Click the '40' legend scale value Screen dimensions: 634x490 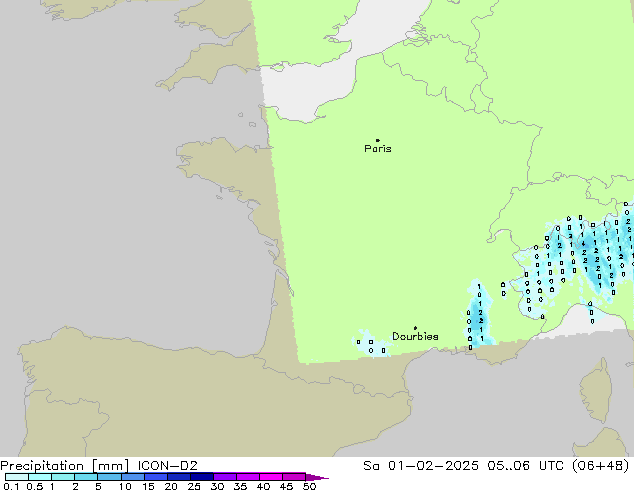pyautogui.click(x=263, y=486)
